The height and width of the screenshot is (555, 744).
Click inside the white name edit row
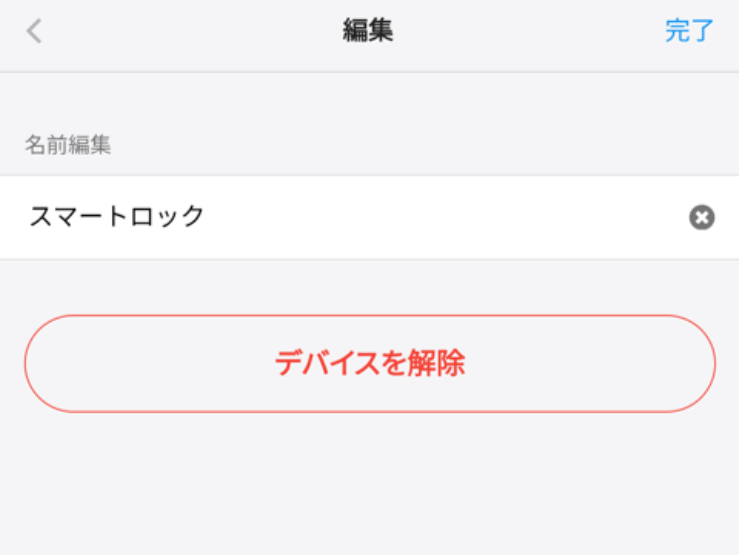(400, 217)
